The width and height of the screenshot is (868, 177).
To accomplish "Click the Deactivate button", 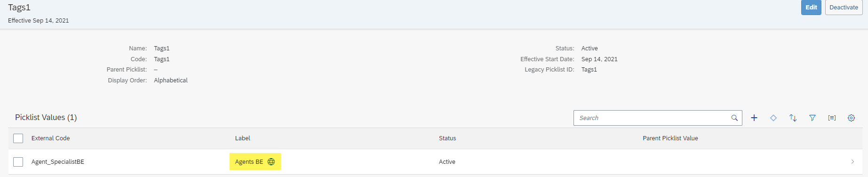I will tap(844, 7).
